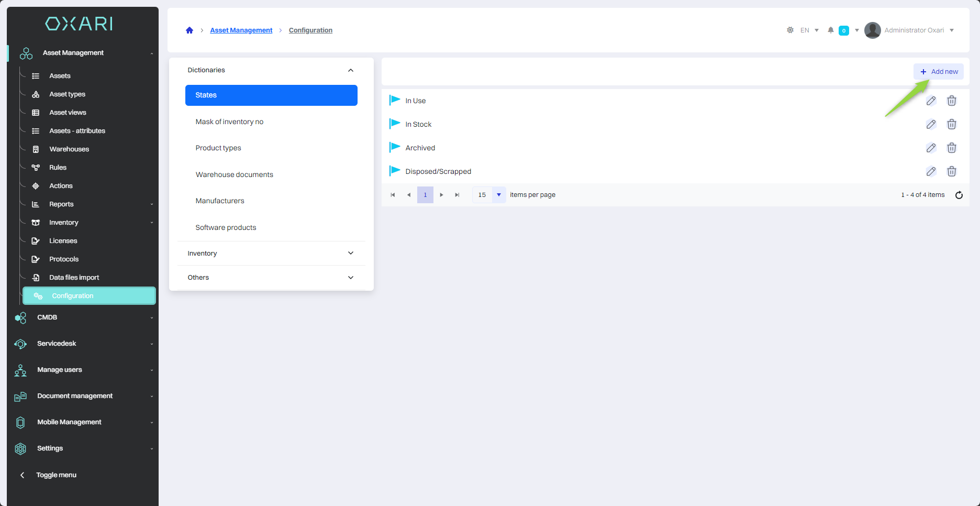This screenshot has height=506, width=980.
Task: Toggle the sidebar with Toggle menu
Action: 56,475
